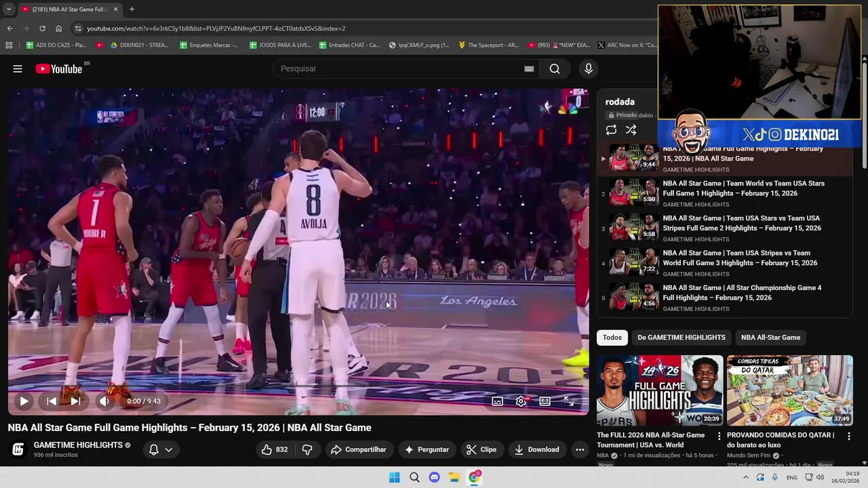Click the search magnifier button

click(x=555, y=68)
